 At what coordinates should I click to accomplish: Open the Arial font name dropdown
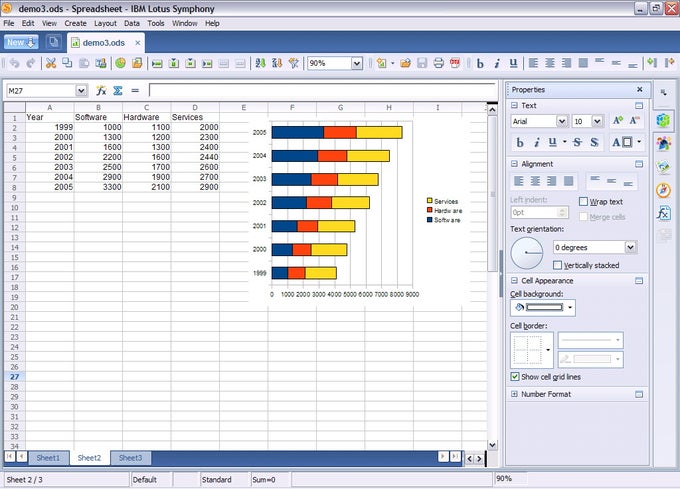562,121
